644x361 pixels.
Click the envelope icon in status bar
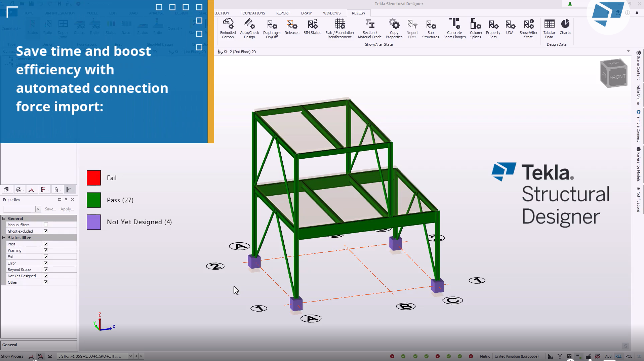[x=50, y=356]
